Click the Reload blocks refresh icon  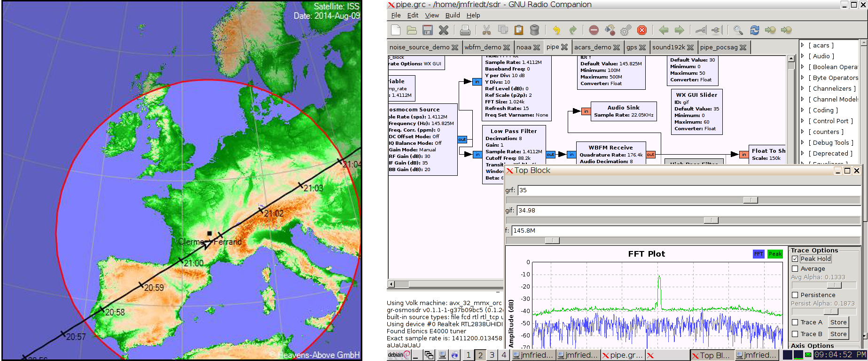point(754,30)
